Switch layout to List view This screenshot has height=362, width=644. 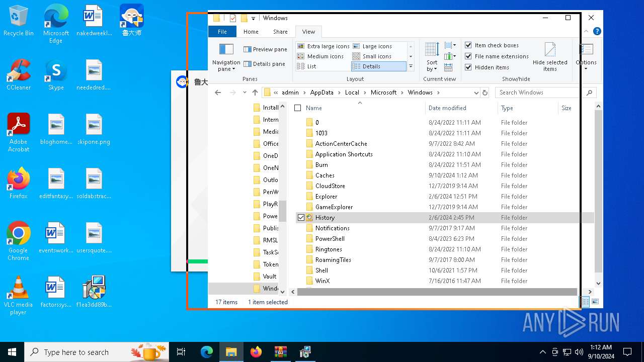pos(306,66)
